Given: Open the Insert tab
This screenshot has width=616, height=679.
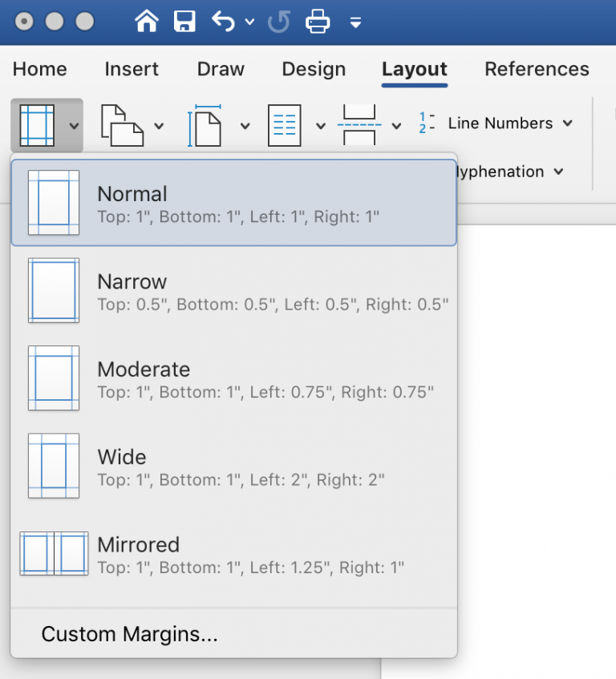Looking at the screenshot, I should (x=132, y=70).
